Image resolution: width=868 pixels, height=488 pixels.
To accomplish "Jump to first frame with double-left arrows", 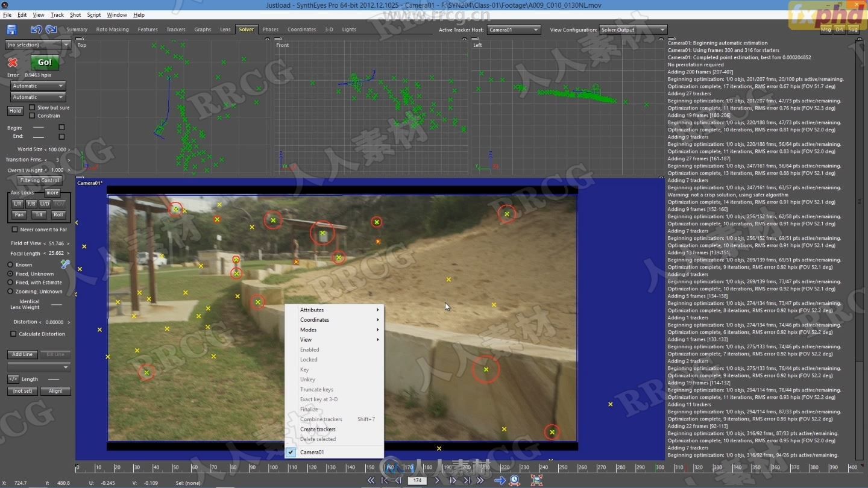I will click(371, 480).
